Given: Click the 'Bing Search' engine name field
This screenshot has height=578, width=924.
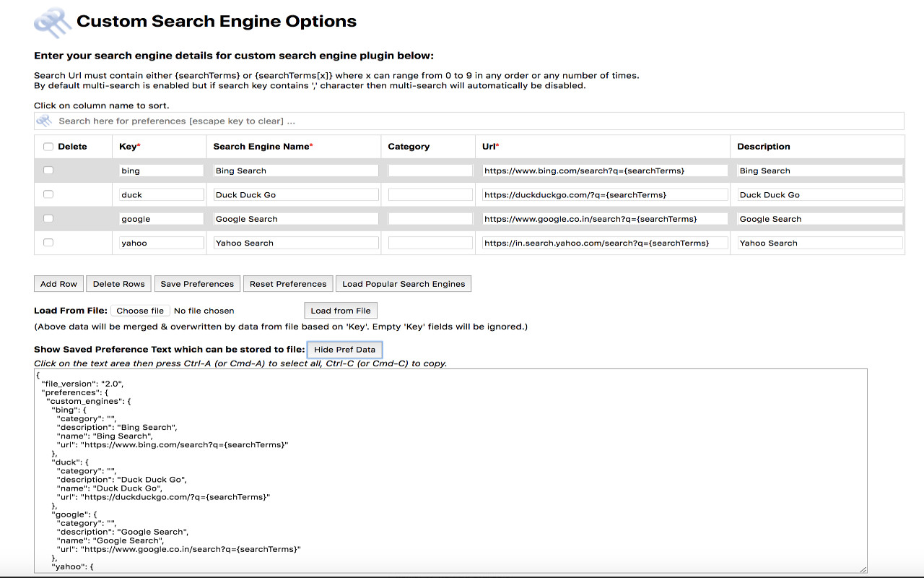Looking at the screenshot, I should click(x=296, y=171).
